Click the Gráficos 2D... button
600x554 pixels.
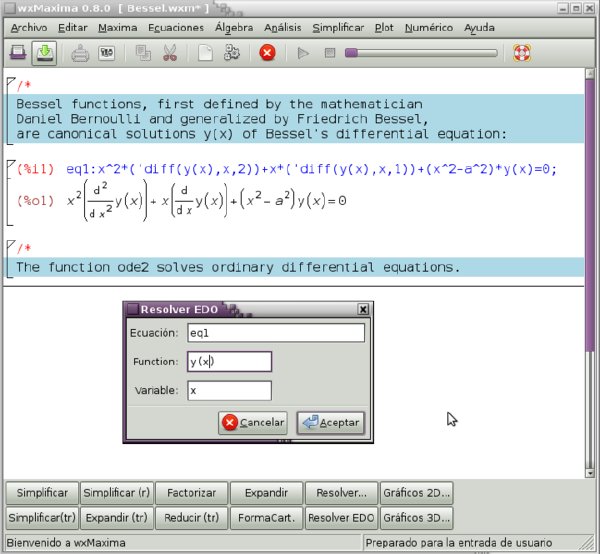416,493
